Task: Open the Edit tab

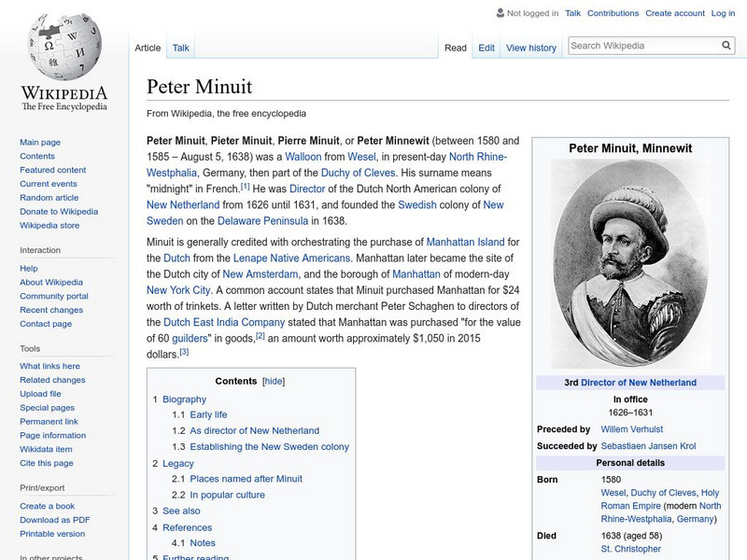Action: (486, 47)
